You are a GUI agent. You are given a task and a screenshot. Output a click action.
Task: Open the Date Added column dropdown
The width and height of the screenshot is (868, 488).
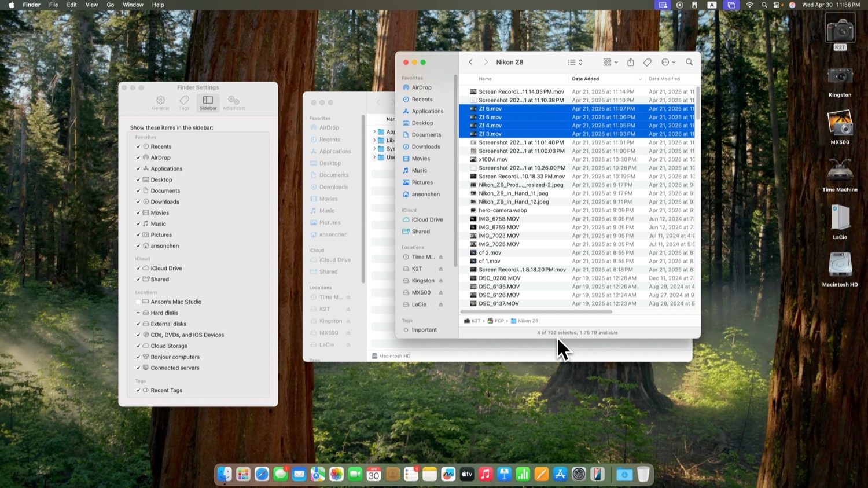[x=639, y=79]
